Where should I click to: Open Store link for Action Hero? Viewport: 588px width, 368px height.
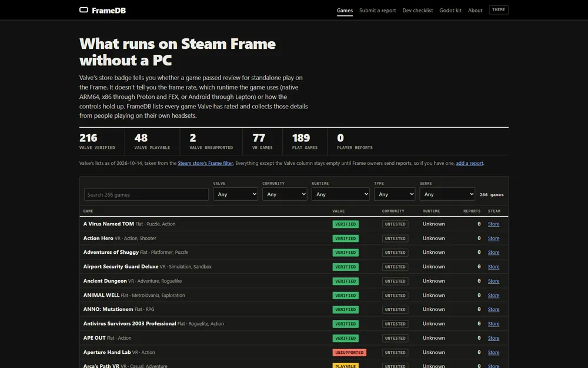pos(493,238)
